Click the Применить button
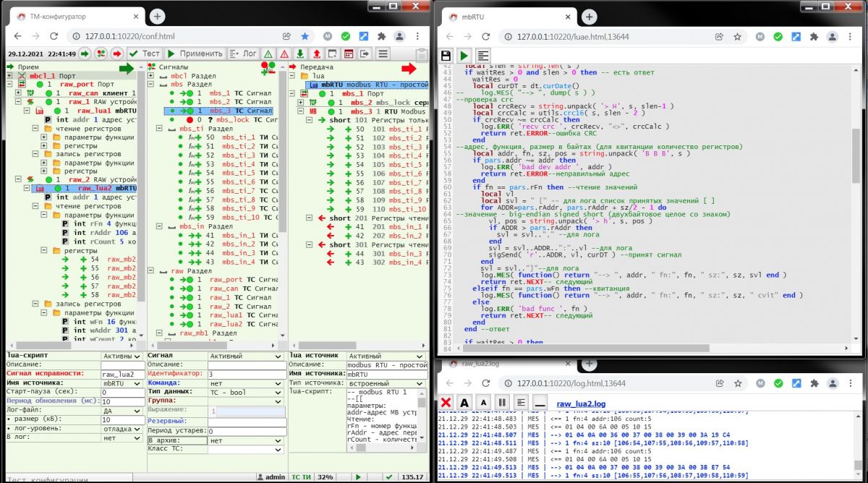This screenshot has width=868, height=483. pyautogui.click(x=194, y=54)
